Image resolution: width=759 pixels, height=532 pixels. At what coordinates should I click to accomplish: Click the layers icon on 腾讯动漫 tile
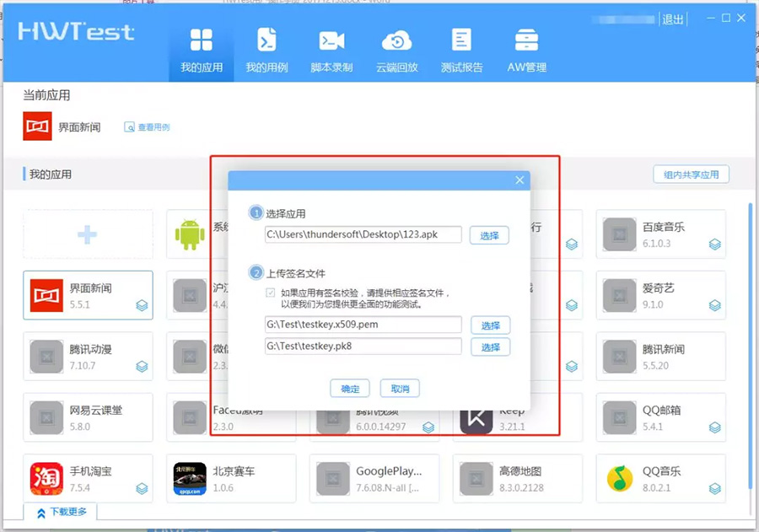point(142,367)
